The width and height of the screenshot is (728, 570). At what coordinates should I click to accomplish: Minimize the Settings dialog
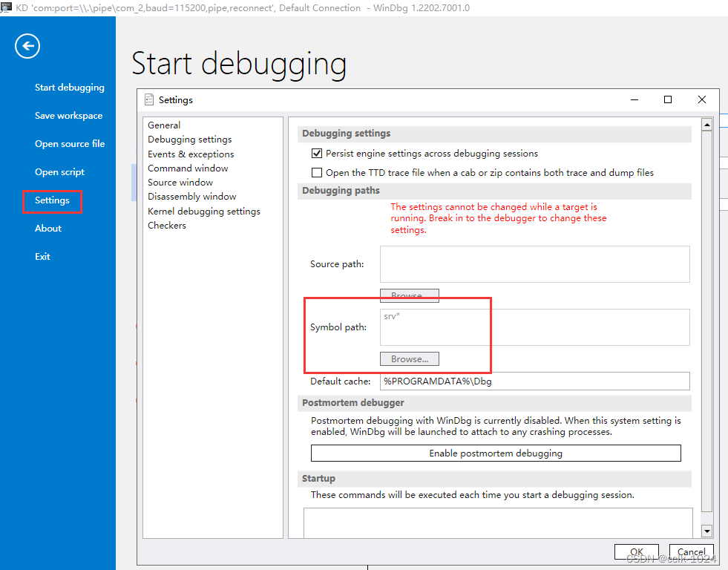pyautogui.click(x=634, y=99)
